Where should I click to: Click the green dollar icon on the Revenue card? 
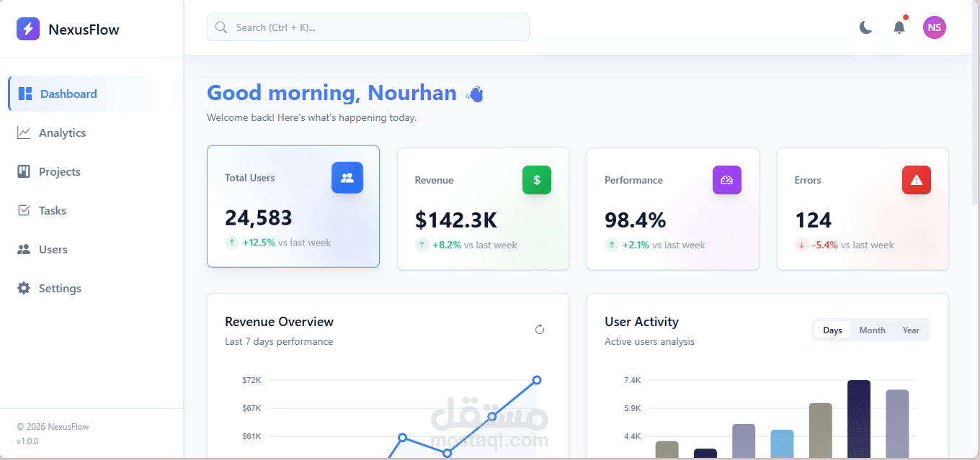[x=537, y=180]
